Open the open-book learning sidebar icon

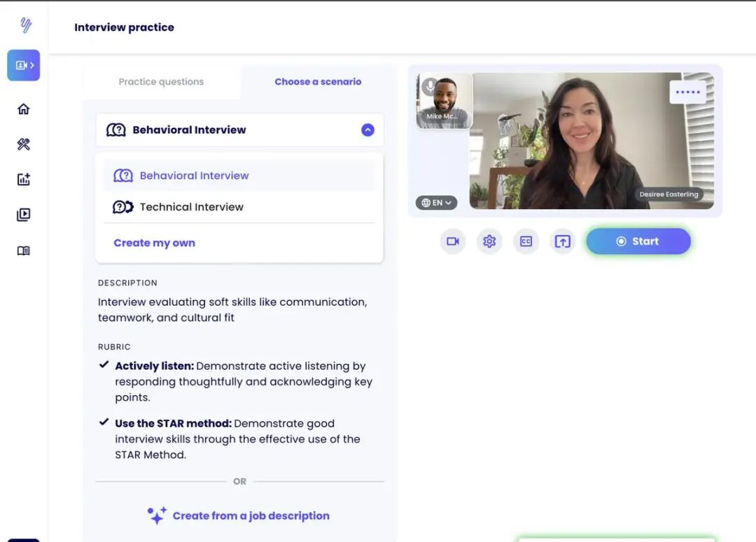point(24,250)
